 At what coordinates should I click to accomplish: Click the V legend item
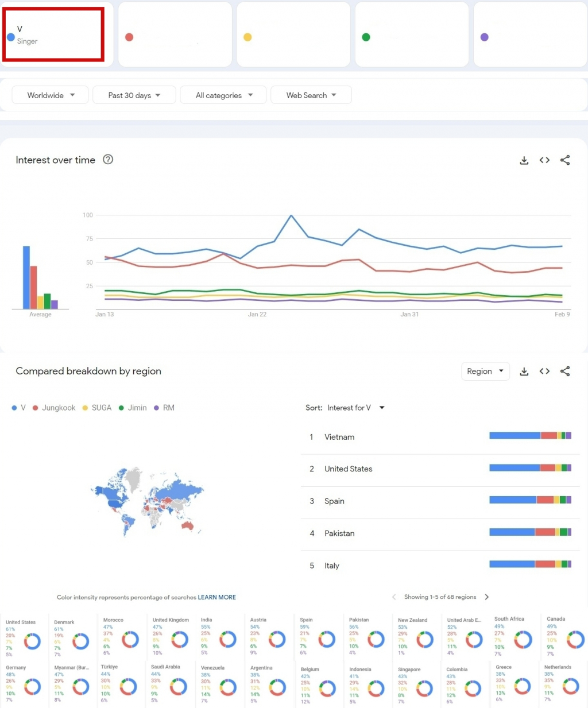pyautogui.click(x=18, y=408)
